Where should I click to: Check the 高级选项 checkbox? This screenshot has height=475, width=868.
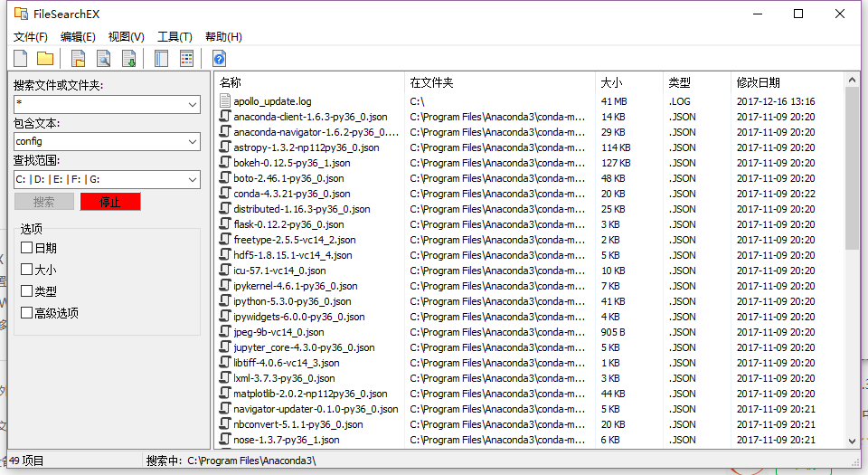click(26, 312)
